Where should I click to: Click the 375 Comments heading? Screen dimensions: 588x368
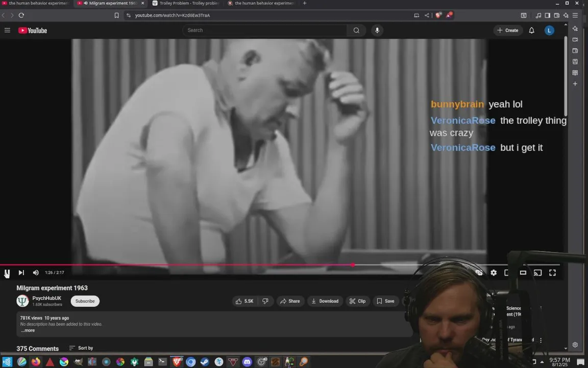click(37, 349)
